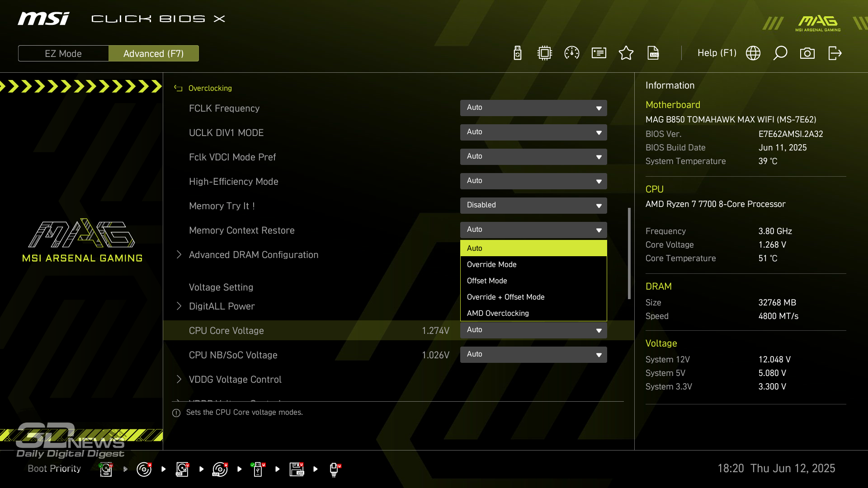The height and width of the screenshot is (488, 868).
Task: Click the info icon beside the help text
Action: [x=176, y=413]
